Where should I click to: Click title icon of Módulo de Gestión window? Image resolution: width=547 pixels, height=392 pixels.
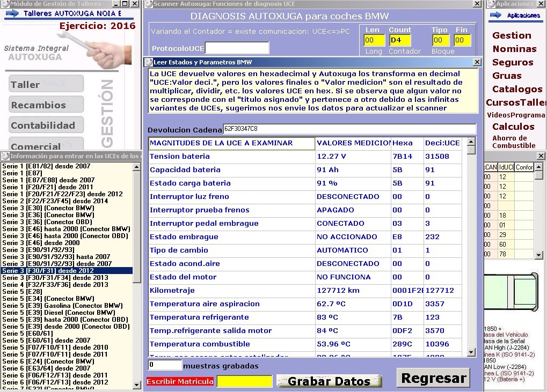pos(5,4)
